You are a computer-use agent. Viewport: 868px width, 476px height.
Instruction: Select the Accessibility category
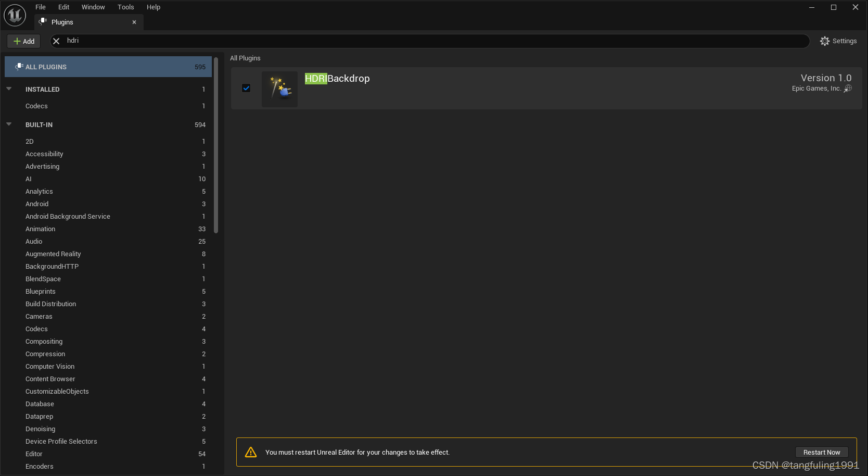click(108, 154)
